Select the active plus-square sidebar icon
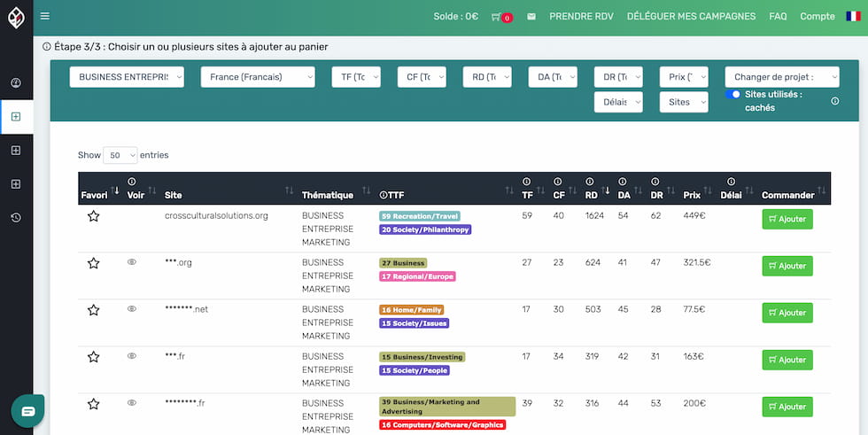Image resolution: width=868 pixels, height=435 pixels. pos(16,117)
